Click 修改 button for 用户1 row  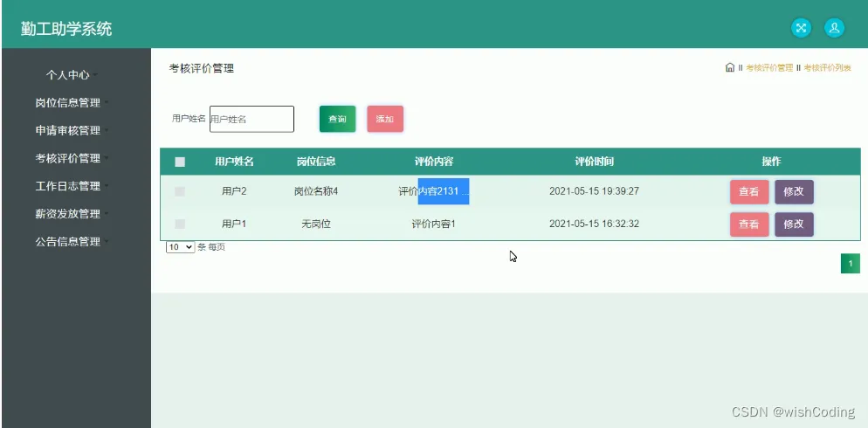click(x=794, y=224)
